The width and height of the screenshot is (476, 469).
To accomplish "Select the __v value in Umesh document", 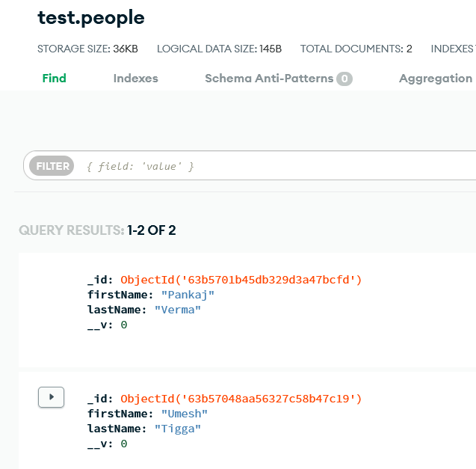I will pos(124,444).
